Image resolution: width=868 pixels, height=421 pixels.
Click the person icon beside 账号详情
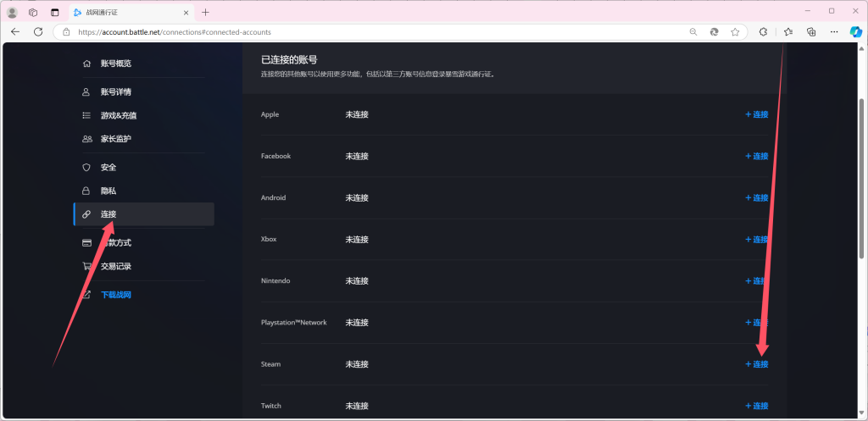click(x=86, y=91)
